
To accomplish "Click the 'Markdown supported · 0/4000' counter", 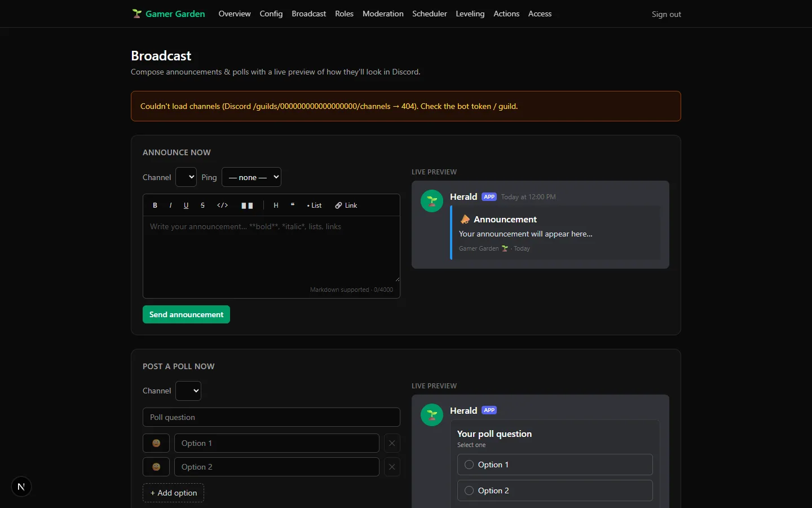I will coord(351,290).
